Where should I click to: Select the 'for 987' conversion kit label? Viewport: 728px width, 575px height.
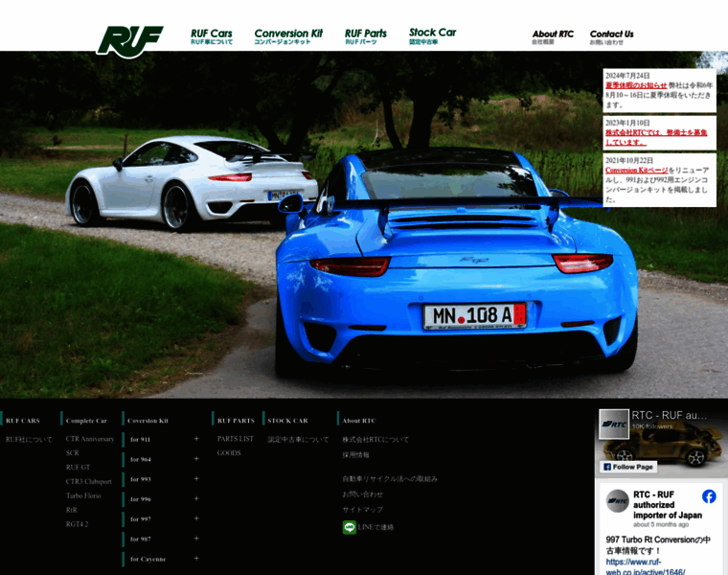point(141,540)
